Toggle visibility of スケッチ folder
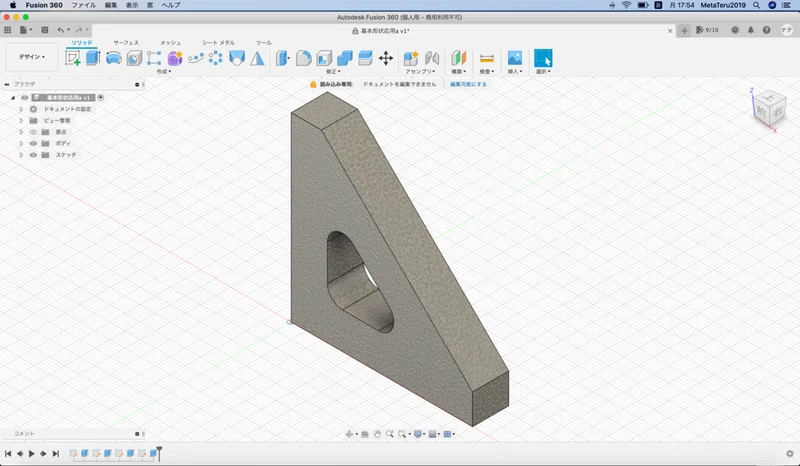 [33, 155]
